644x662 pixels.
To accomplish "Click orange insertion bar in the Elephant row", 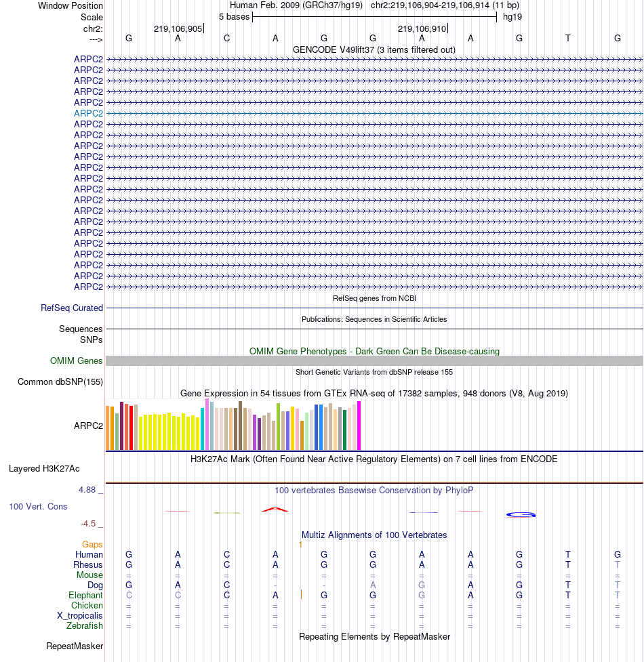I will 301,594.
